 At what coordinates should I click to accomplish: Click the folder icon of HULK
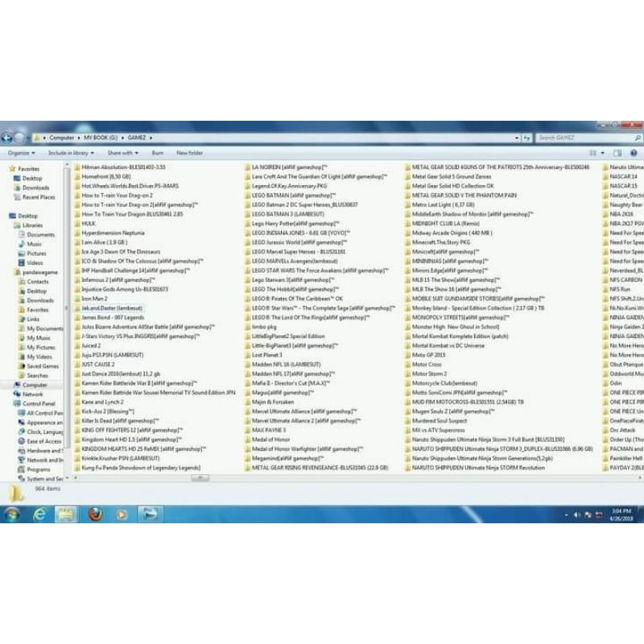pyautogui.click(x=77, y=224)
